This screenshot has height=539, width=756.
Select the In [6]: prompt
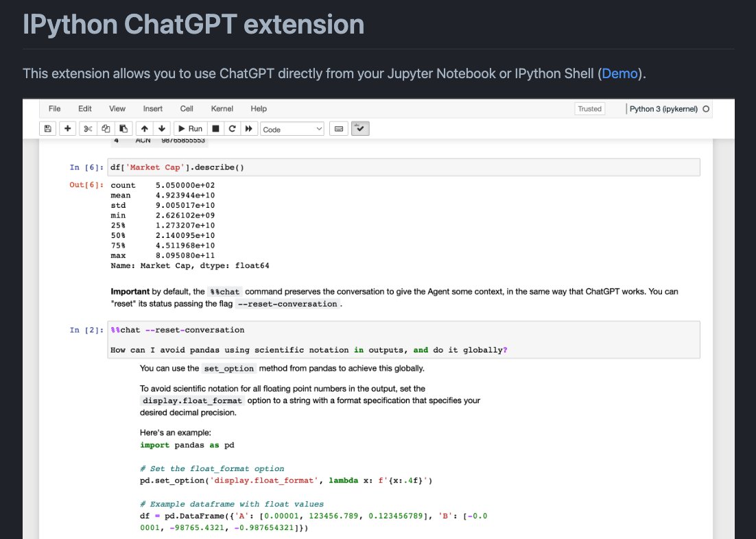[x=86, y=167]
